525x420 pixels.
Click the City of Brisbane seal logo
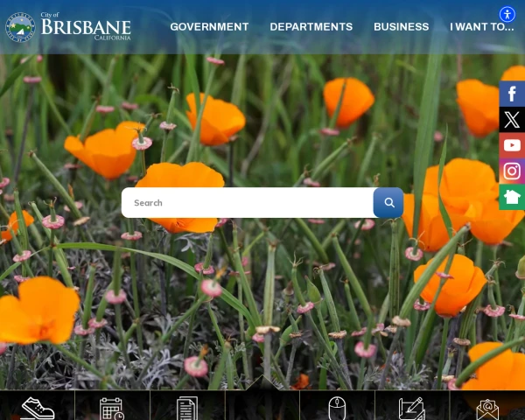pyautogui.click(x=20, y=27)
